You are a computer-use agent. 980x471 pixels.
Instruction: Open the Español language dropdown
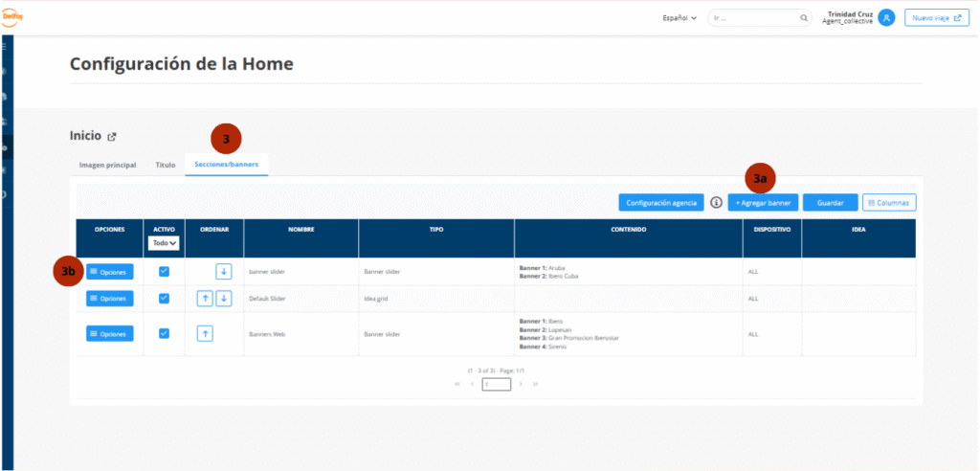click(679, 17)
